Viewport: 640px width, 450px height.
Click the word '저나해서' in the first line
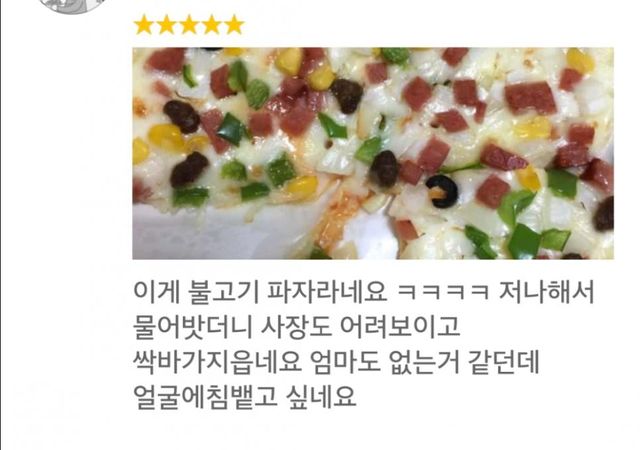coord(547,292)
